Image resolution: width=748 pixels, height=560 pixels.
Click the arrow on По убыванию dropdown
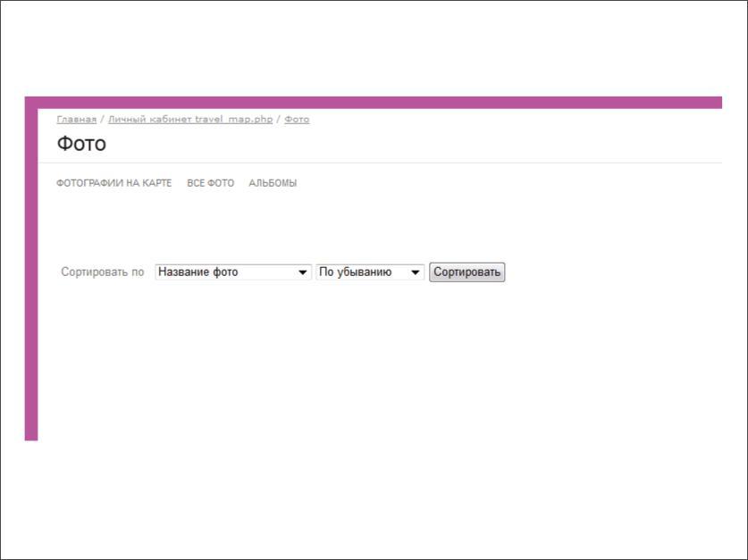click(416, 272)
